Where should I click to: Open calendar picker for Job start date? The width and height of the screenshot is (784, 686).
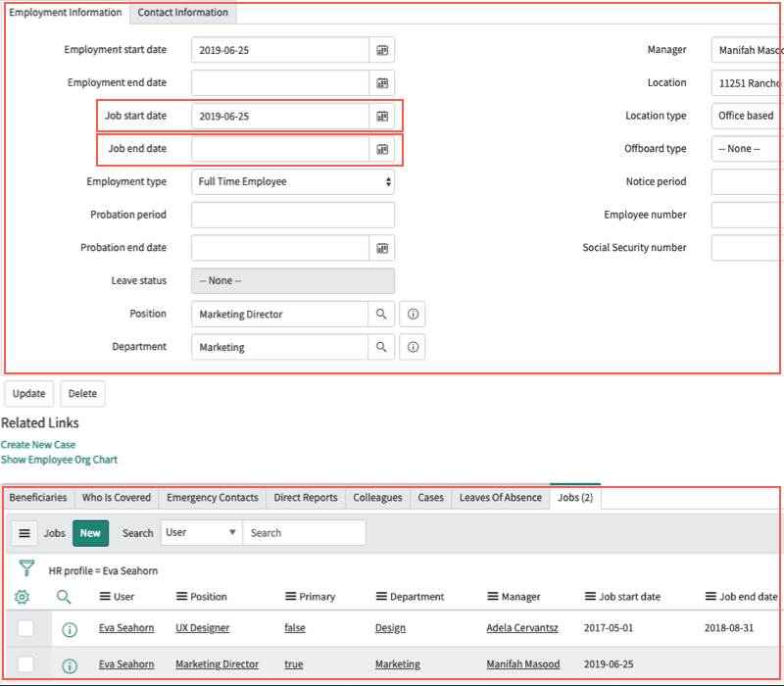coord(382,116)
